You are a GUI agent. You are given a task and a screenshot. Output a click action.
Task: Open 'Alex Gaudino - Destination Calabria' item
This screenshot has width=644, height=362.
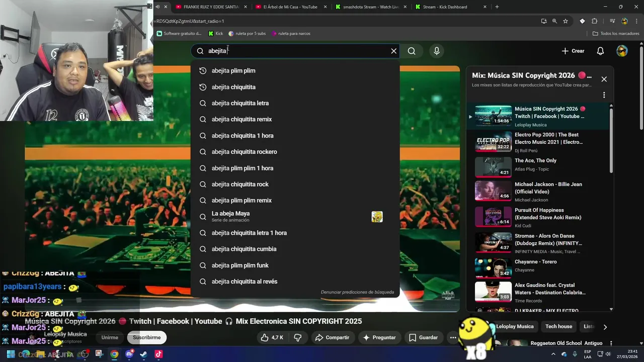539,292
